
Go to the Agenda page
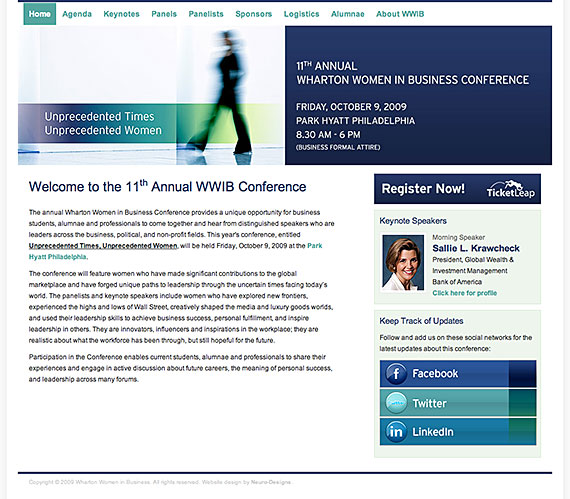tap(77, 14)
